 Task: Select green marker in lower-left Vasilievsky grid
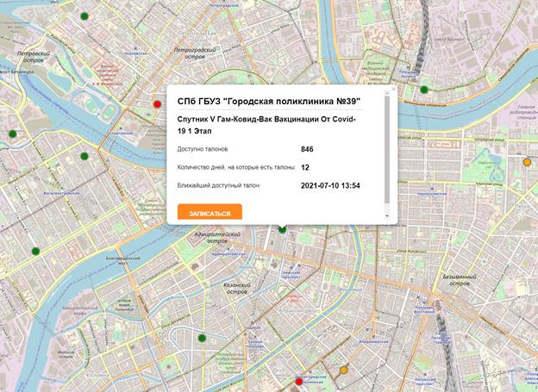(x=35, y=251)
